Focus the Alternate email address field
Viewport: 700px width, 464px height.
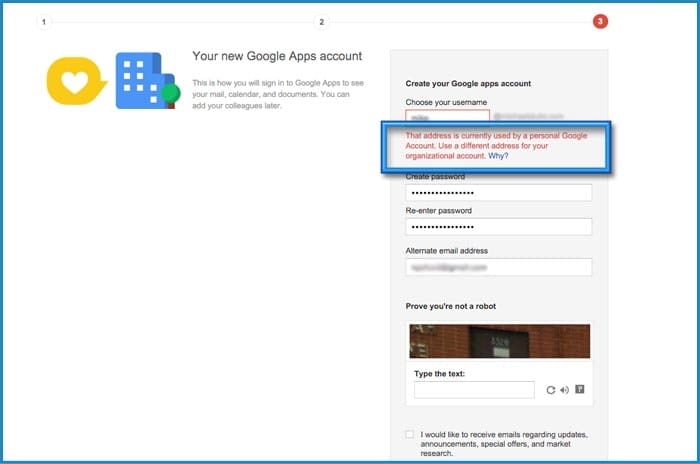pyautogui.click(x=499, y=267)
